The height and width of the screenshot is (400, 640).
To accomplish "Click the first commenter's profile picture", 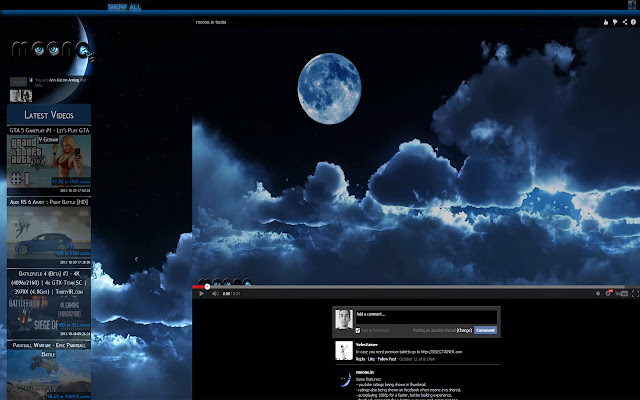I will (344, 351).
